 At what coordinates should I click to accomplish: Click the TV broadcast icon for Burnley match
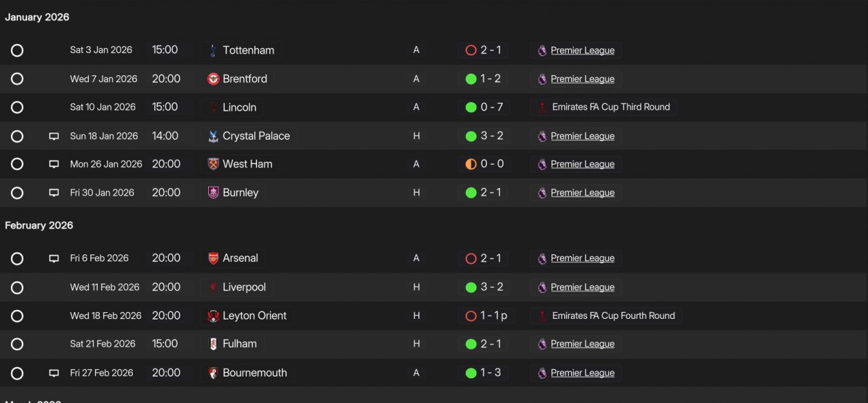[x=54, y=193]
